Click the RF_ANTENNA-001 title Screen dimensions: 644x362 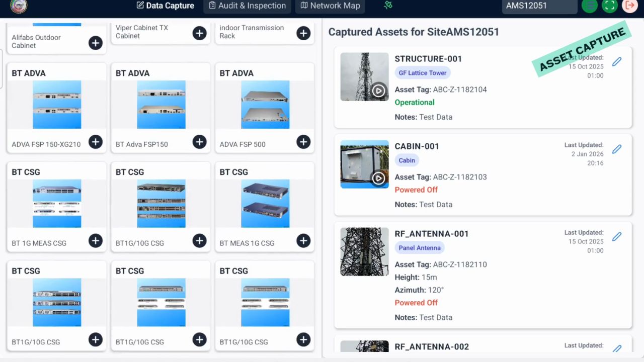(x=432, y=234)
